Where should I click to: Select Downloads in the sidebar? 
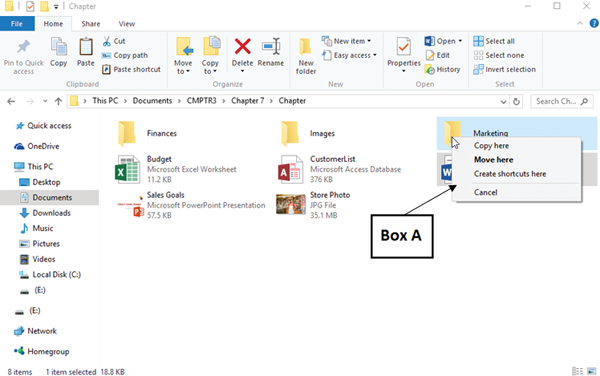(46, 213)
